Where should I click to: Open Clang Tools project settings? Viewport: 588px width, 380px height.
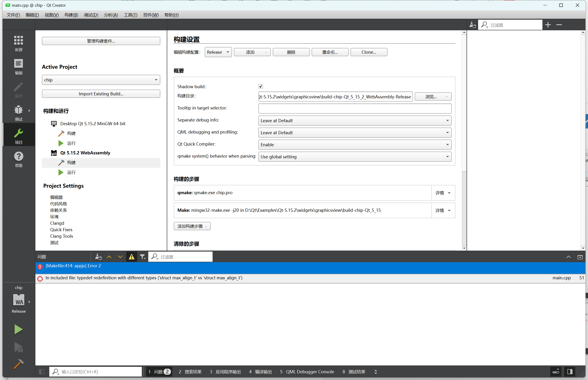tap(62, 236)
